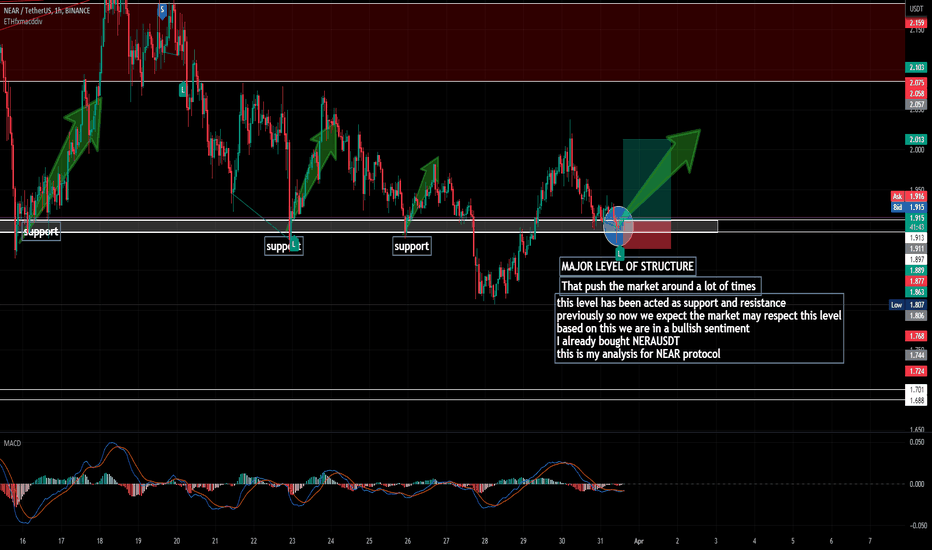932x550 pixels.
Task: Click date 7 on time axis
Action: tap(870, 541)
